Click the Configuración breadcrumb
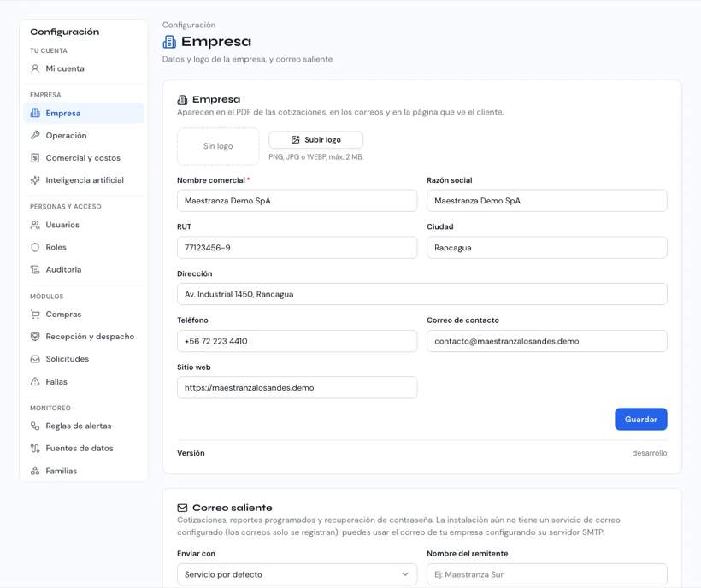This screenshot has width=701, height=588. click(x=189, y=25)
